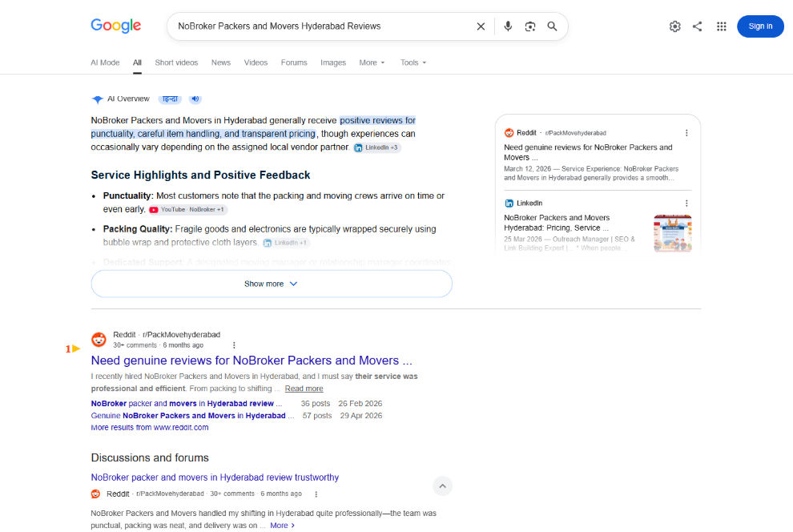Run search with the magnifier icon

pos(552,26)
